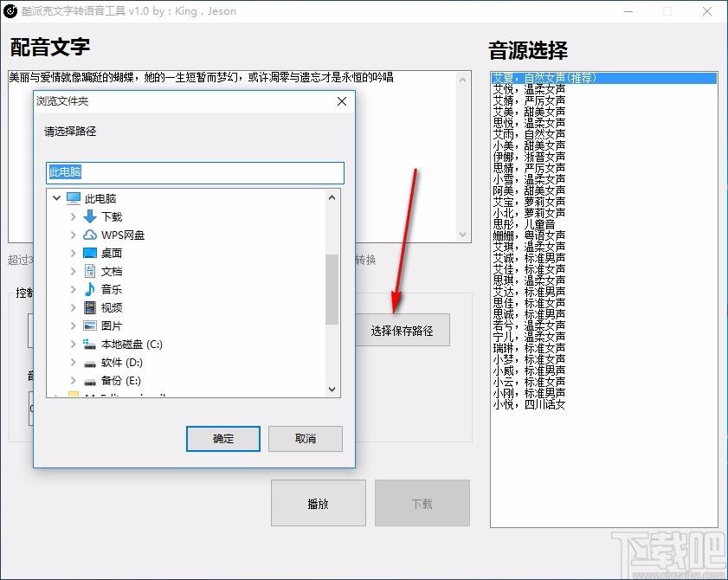Screen dimensions: 728x580
Task: Expand the 图片 folder node
Action: coord(73,325)
